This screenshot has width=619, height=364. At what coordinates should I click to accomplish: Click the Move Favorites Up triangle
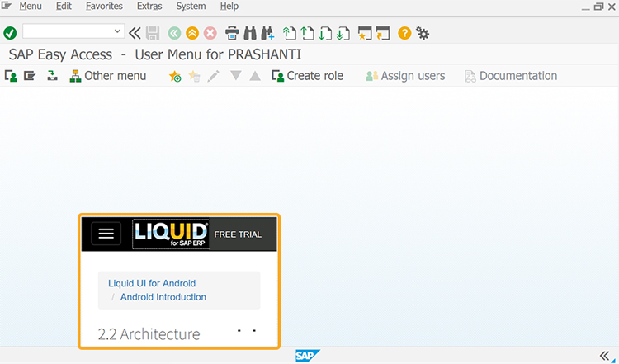coord(255,76)
